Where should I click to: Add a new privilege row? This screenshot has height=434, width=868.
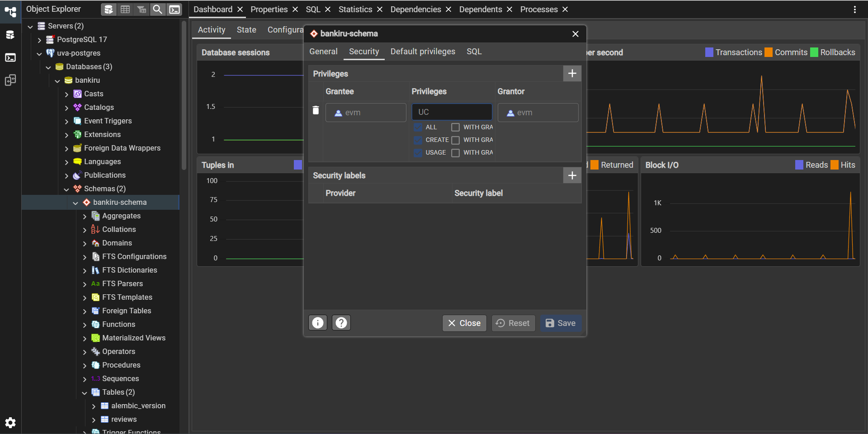pyautogui.click(x=572, y=73)
